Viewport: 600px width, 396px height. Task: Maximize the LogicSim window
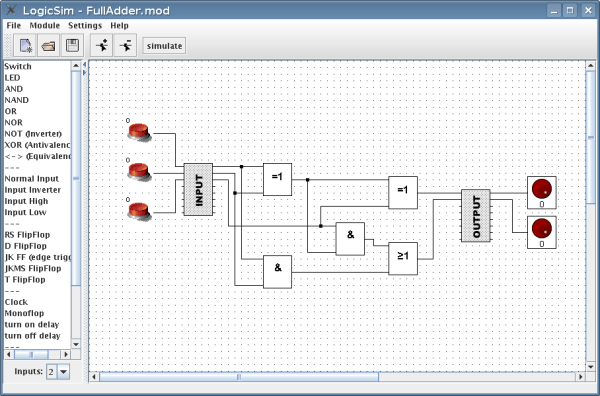click(x=570, y=10)
